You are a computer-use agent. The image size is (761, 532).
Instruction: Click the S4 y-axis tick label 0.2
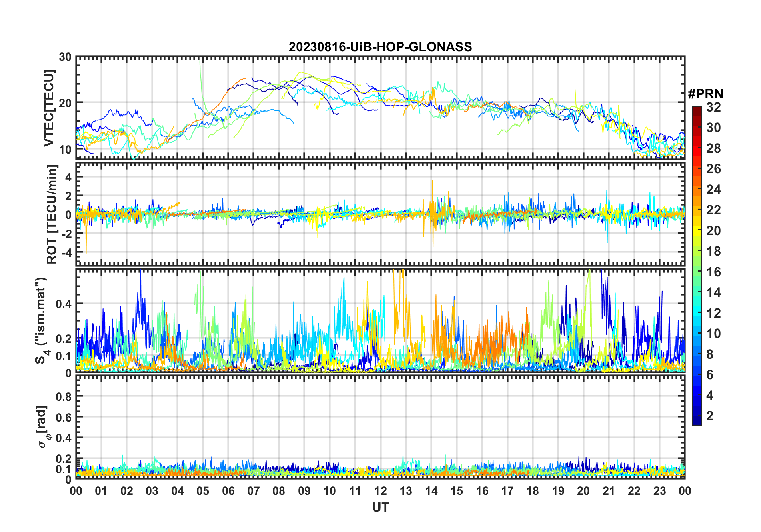point(64,338)
